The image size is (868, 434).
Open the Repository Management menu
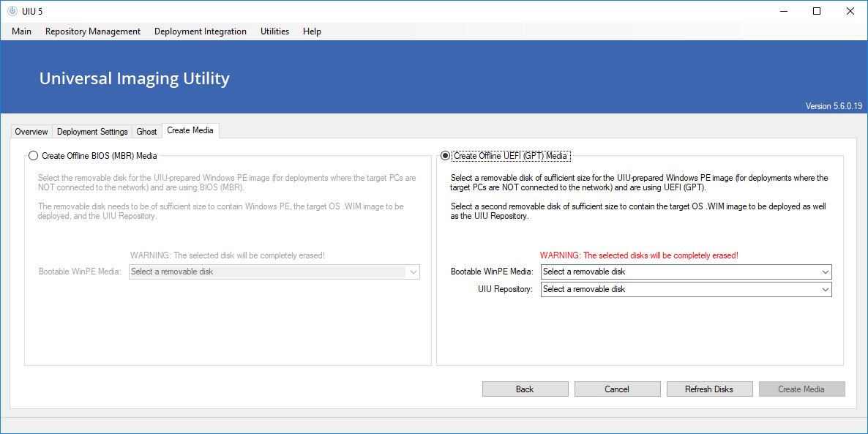[x=93, y=31]
